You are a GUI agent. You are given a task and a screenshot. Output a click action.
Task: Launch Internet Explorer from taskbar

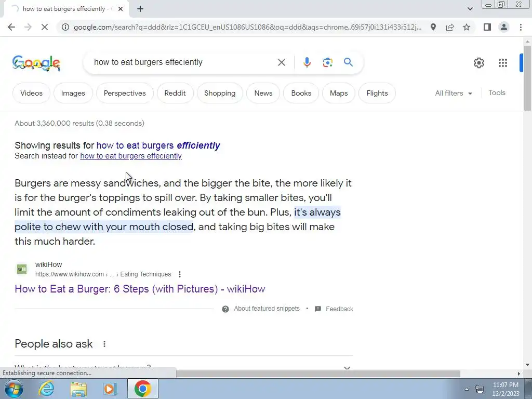click(46, 389)
